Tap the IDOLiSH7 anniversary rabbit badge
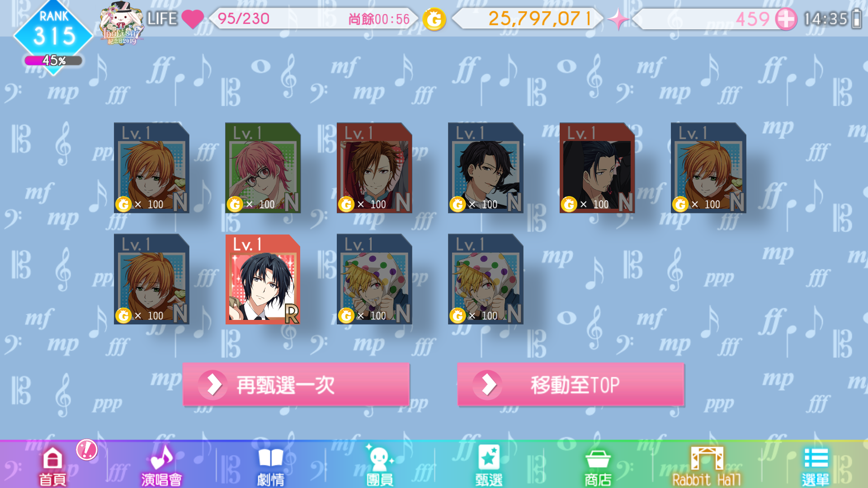This screenshot has width=868, height=488. [x=121, y=23]
